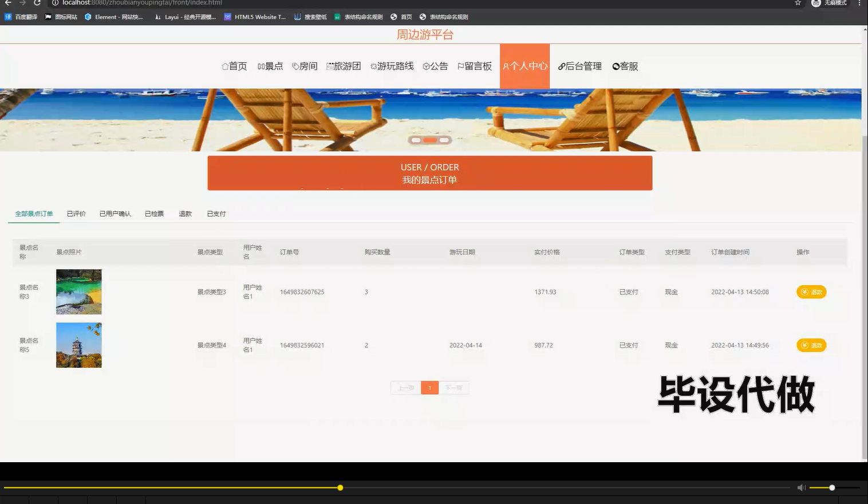
Task: Click 退款 button on the first order
Action: pyautogui.click(x=811, y=292)
